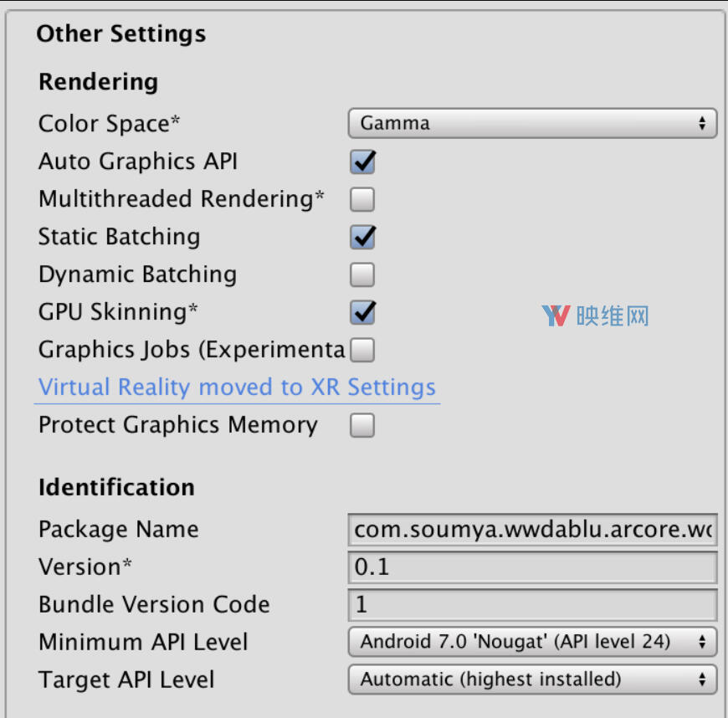Click the Bundle Version Code label text
The width and height of the screenshot is (728, 718).
pyautogui.click(x=154, y=604)
